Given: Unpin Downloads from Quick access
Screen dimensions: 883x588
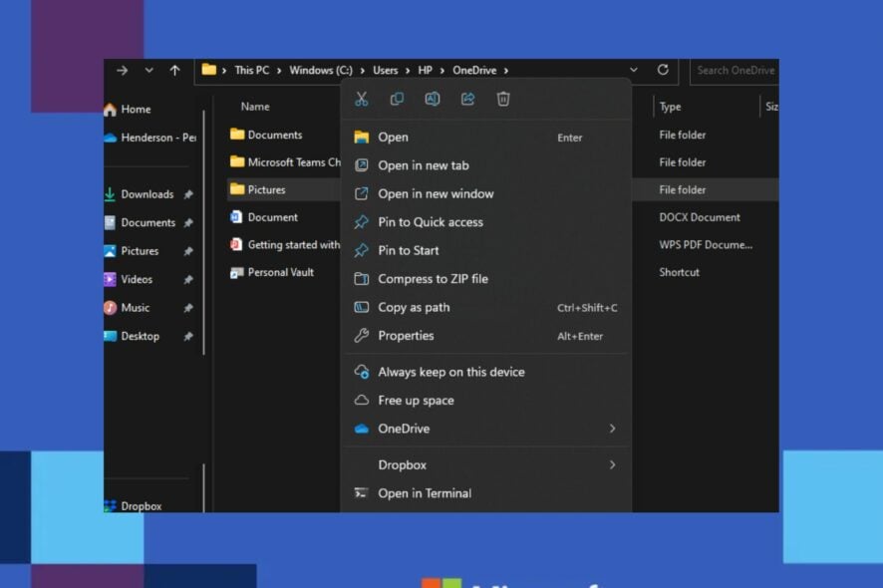Looking at the screenshot, I should tap(187, 193).
